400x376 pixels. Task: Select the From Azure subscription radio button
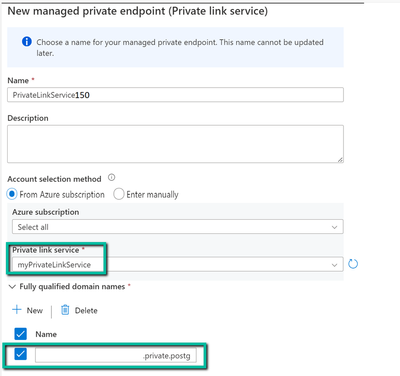coord(12,194)
